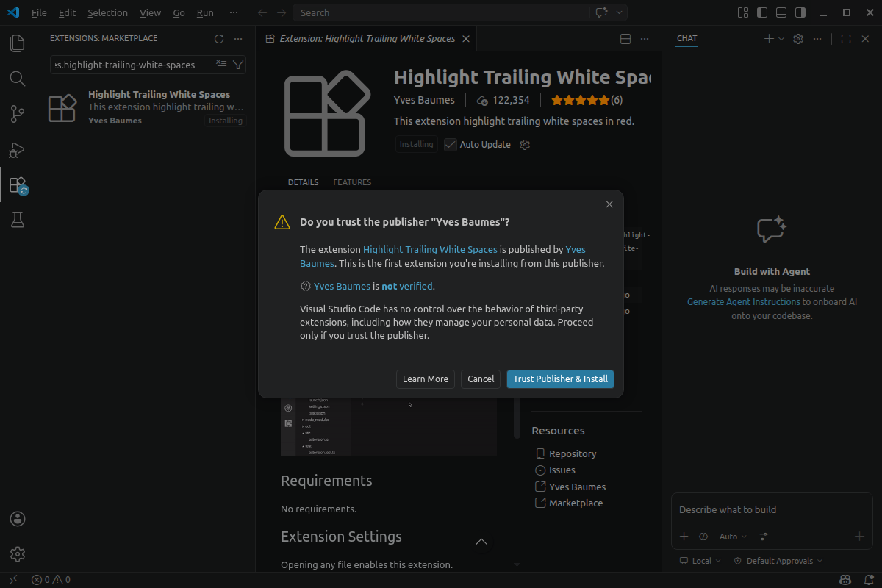The image size is (882, 588).
Task: Switch to the DETAILS tab
Action: [303, 182]
